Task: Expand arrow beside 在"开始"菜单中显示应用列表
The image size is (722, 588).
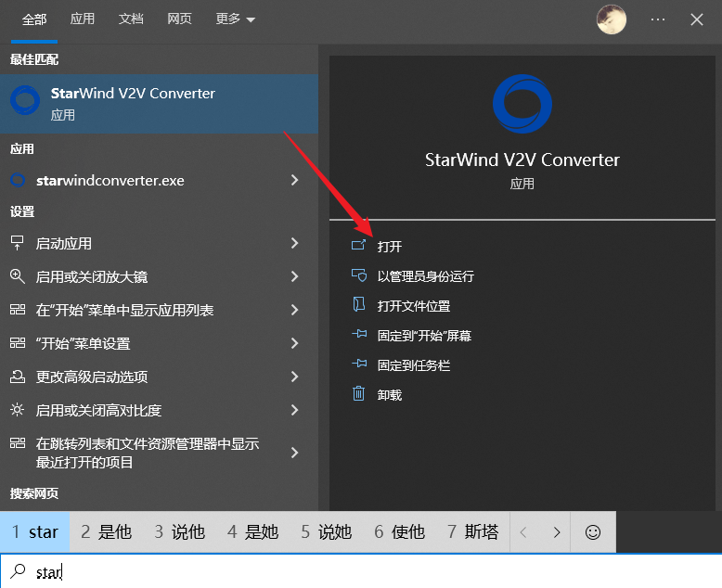Action: 295,310
